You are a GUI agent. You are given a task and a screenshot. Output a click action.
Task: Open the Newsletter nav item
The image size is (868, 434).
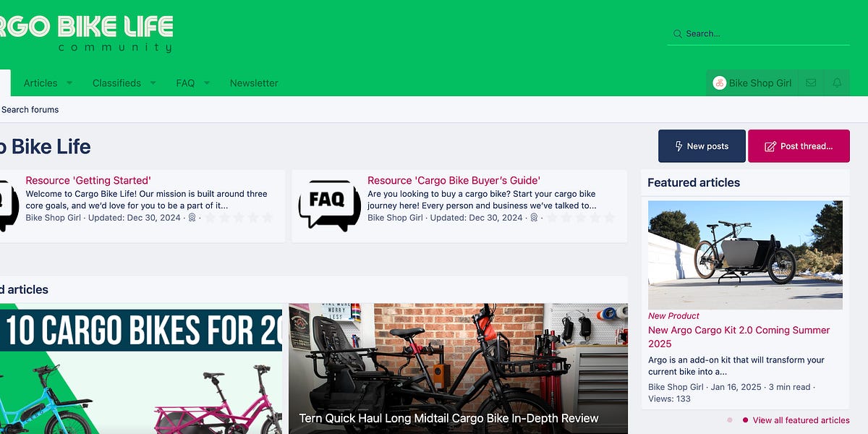click(x=254, y=83)
